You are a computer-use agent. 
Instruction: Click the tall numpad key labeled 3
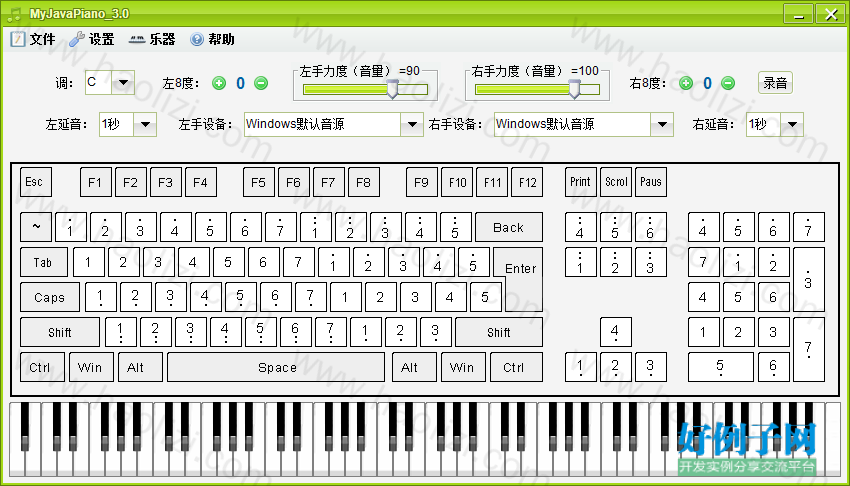click(x=809, y=280)
